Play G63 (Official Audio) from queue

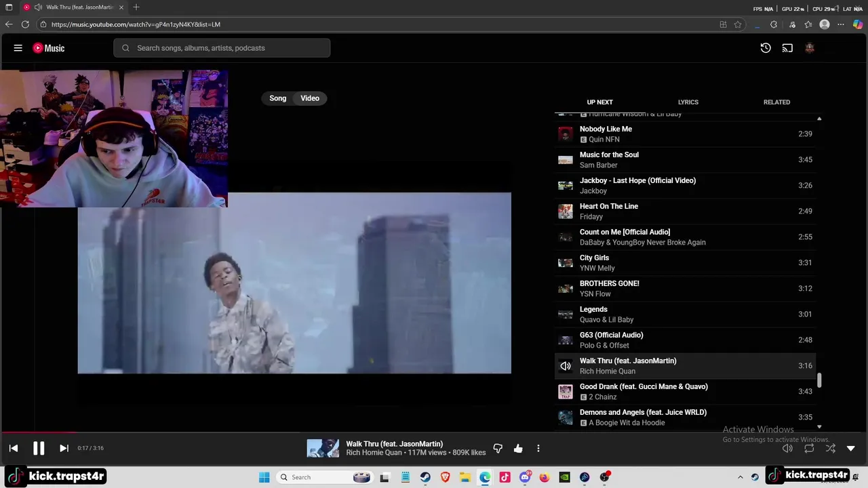pyautogui.click(x=685, y=340)
